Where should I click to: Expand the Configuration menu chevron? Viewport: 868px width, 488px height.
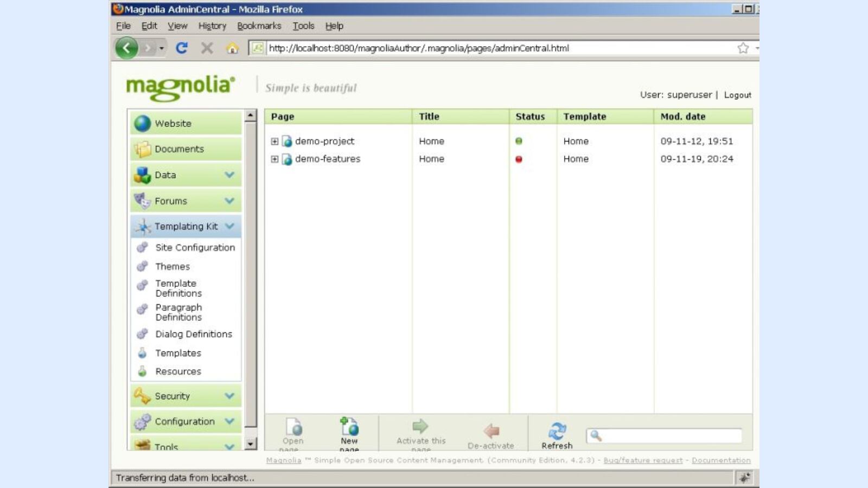(229, 421)
